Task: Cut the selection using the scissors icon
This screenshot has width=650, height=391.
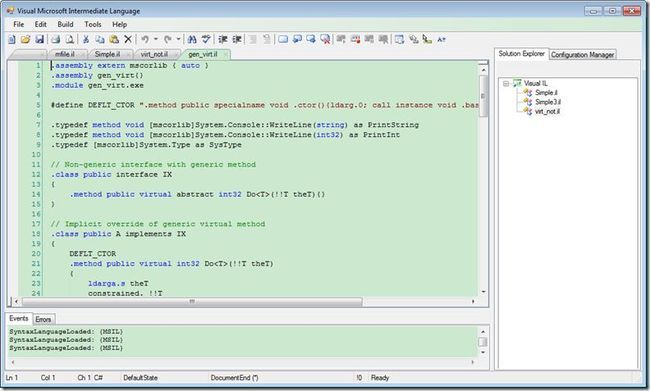Action: coord(86,39)
